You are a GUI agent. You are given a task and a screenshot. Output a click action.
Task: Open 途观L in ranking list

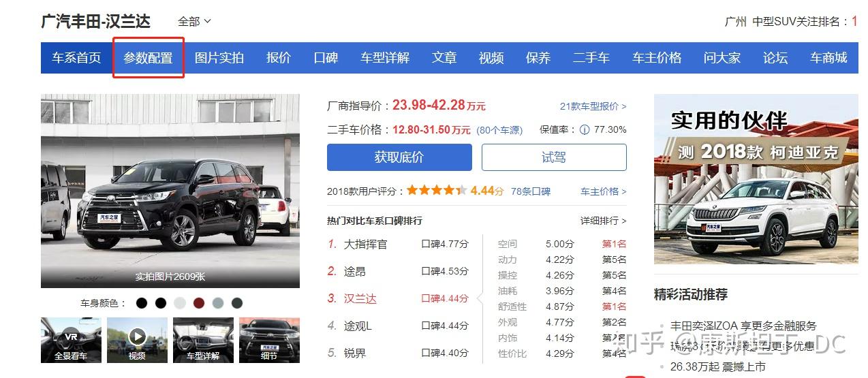tap(358, 326)
